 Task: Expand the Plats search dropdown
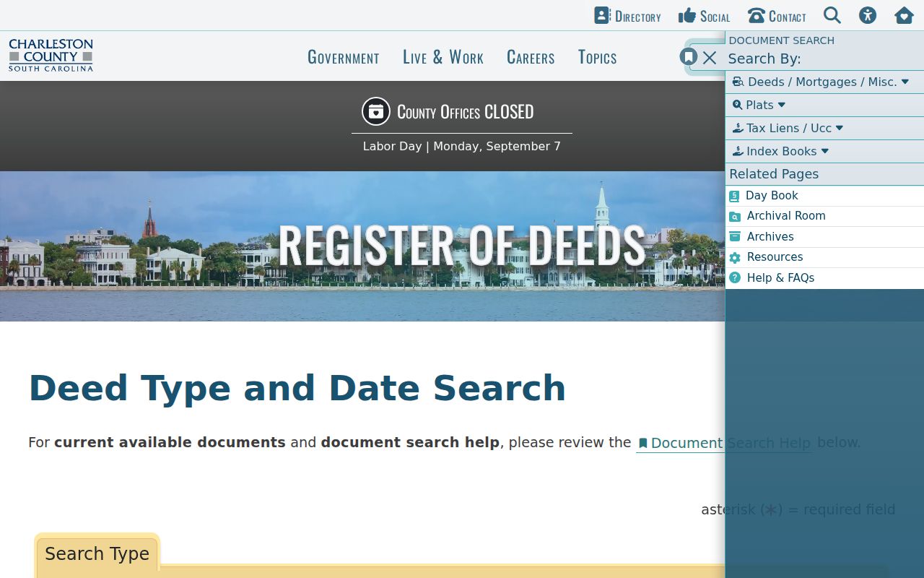coord(824,105)
